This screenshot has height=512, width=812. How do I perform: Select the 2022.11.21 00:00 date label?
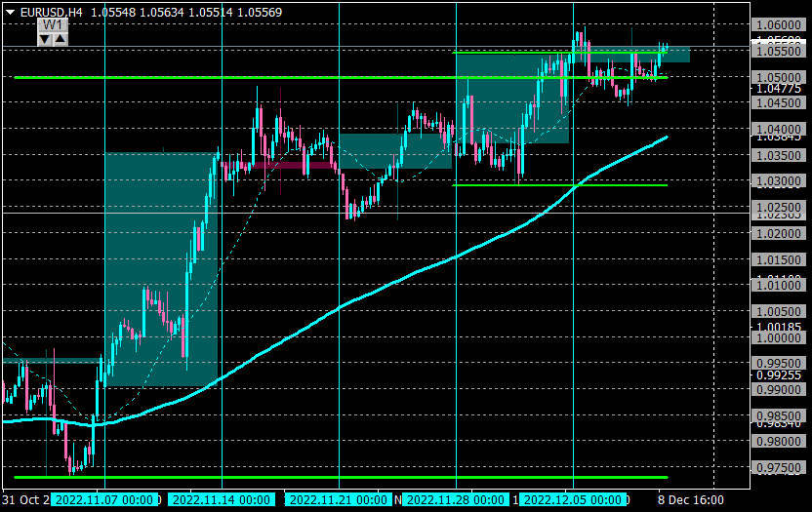pyautogui.click(x=338, y=499)
